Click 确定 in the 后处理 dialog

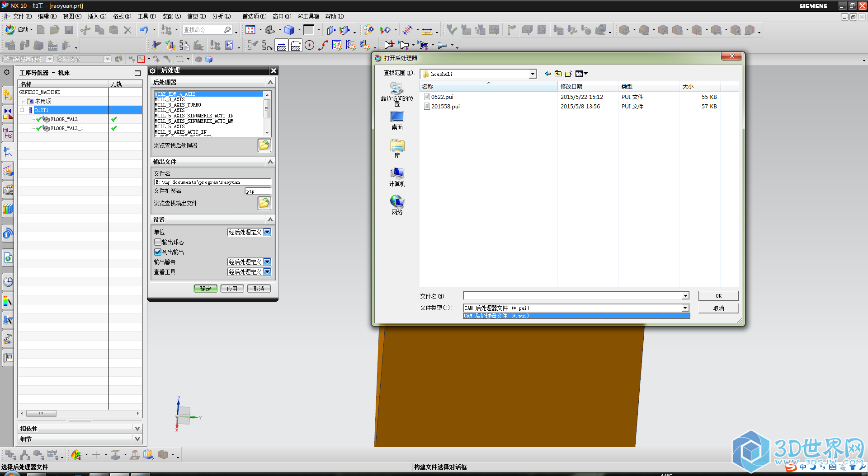click(206, 289)
